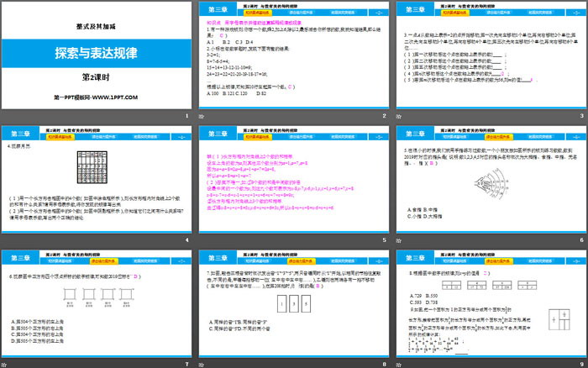Click slide number 5 label
This screenshot has width=588, height=368.
(x=385, y=240)
